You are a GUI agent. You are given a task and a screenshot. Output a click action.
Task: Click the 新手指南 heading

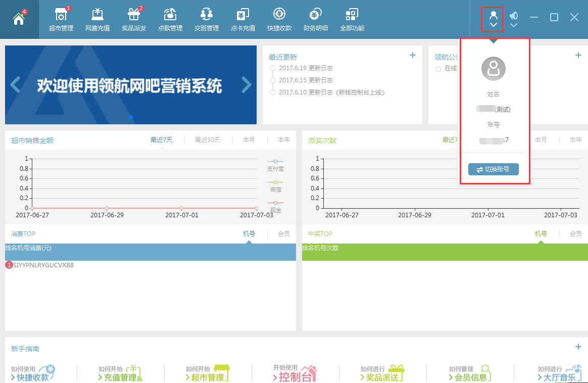tap(25, 349)
